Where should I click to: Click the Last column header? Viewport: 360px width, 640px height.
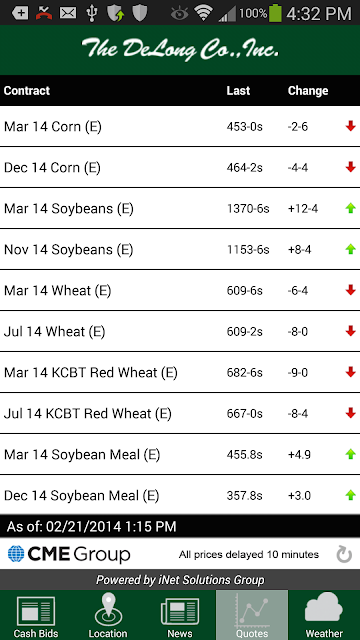coord(238,91)
